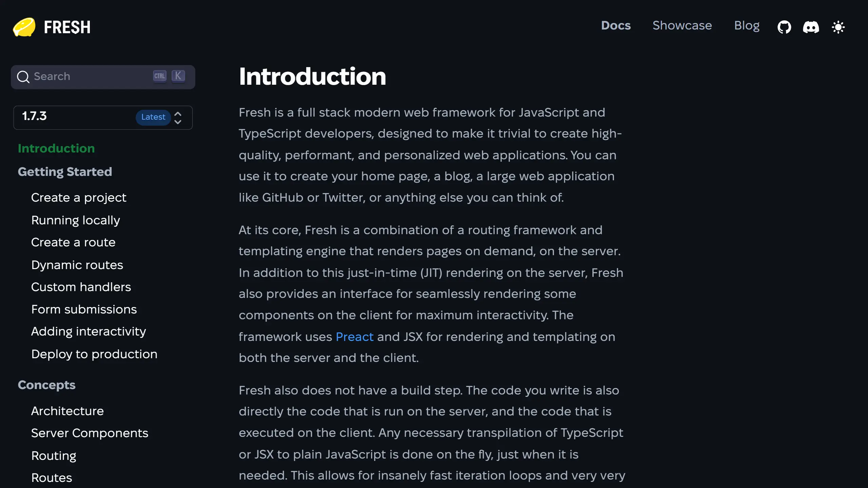Expand the version selector chevrons
The height and width of the screenshot is (488, 868).
pos(178,118)
